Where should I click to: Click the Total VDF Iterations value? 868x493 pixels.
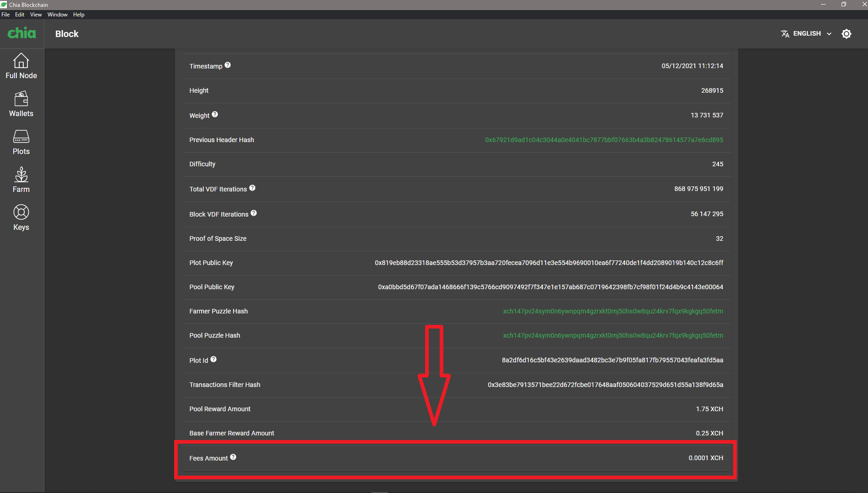pyautogui.click(x=698, y=189)
